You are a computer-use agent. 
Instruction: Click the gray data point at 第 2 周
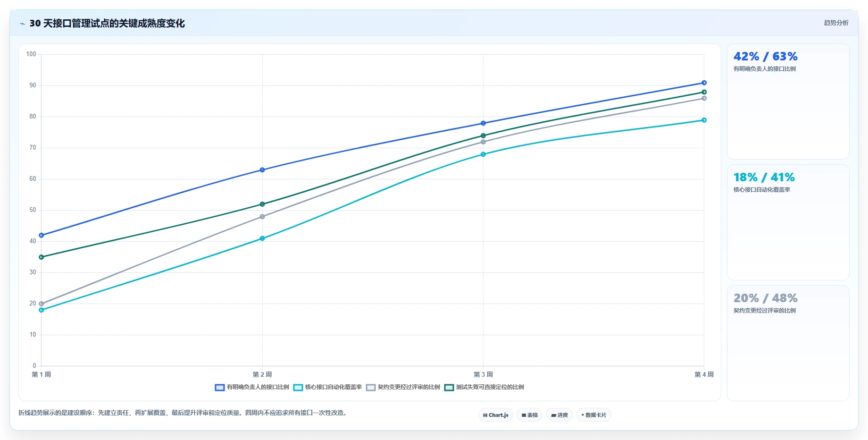coord(262,217)
